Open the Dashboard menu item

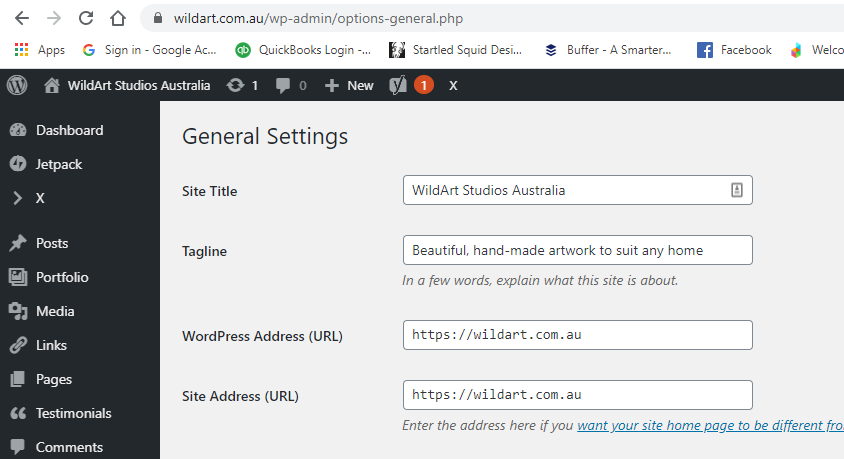[x=69, y=130]
